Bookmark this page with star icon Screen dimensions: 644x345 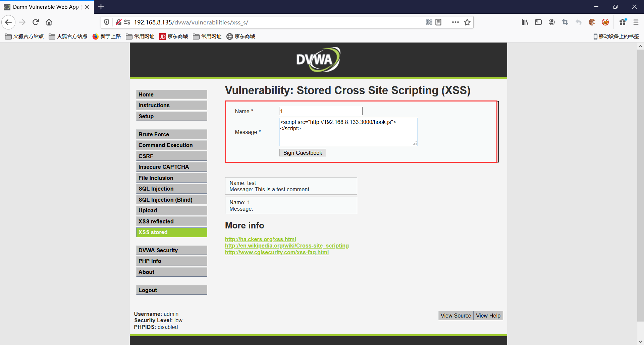[x=467, y=22]
